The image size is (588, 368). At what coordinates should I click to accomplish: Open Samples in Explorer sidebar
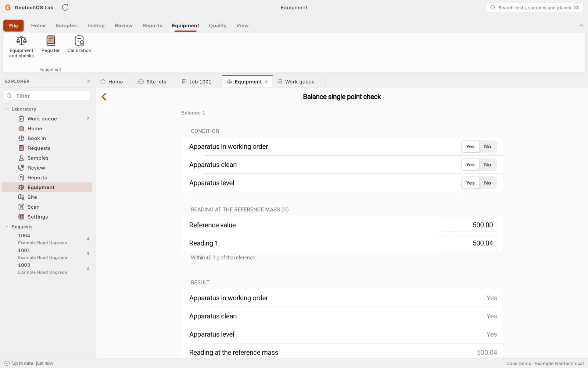(47, 158)
